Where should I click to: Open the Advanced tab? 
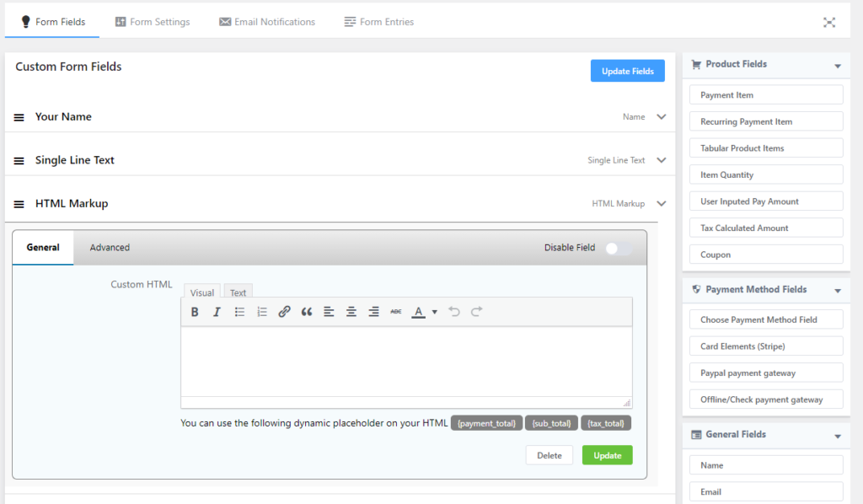tap(110, 248)
